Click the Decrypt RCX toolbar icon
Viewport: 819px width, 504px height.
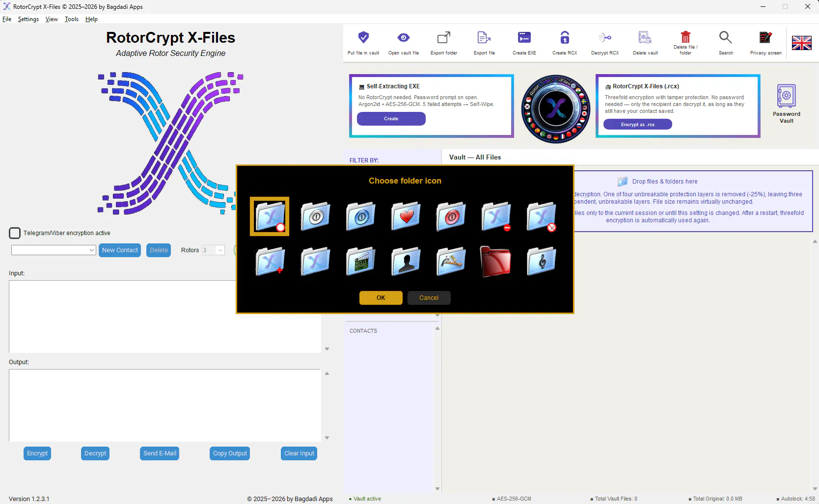click(605, 38)
